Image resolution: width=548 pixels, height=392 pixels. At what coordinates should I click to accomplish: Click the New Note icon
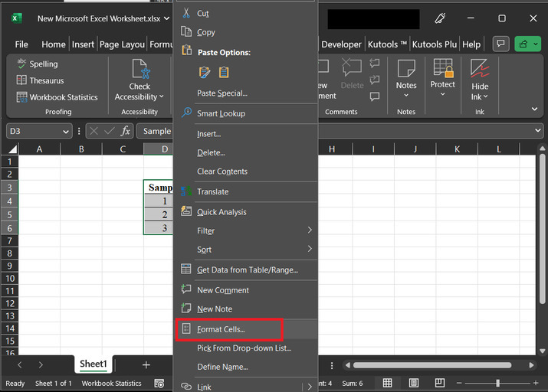[x=186, y=309]
